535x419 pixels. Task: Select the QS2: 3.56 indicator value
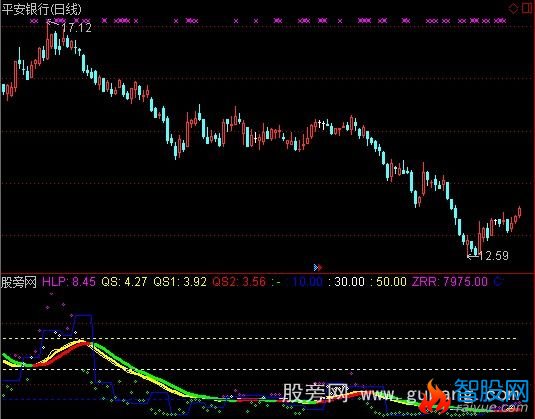[239, 282]
